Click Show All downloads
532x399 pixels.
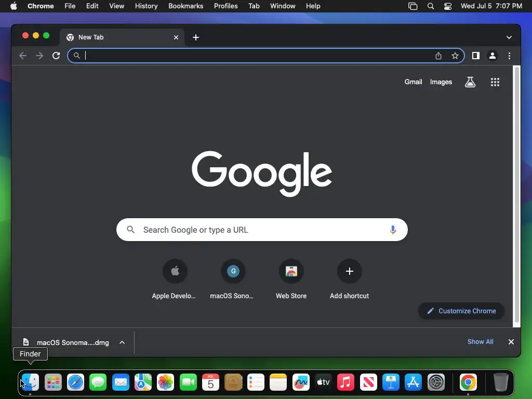(481, 342)
